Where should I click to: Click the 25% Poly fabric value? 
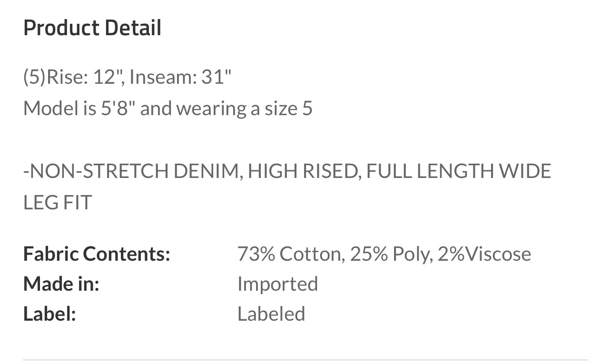click(391, 254)
